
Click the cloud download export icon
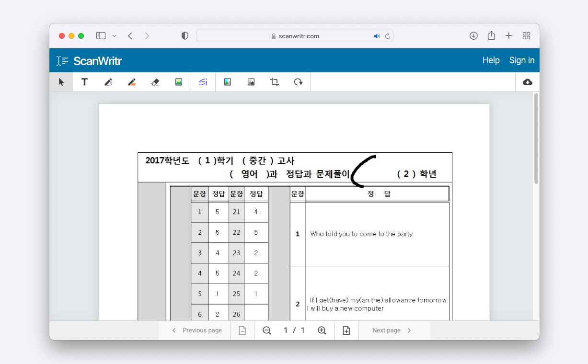(x=528, y=82)
